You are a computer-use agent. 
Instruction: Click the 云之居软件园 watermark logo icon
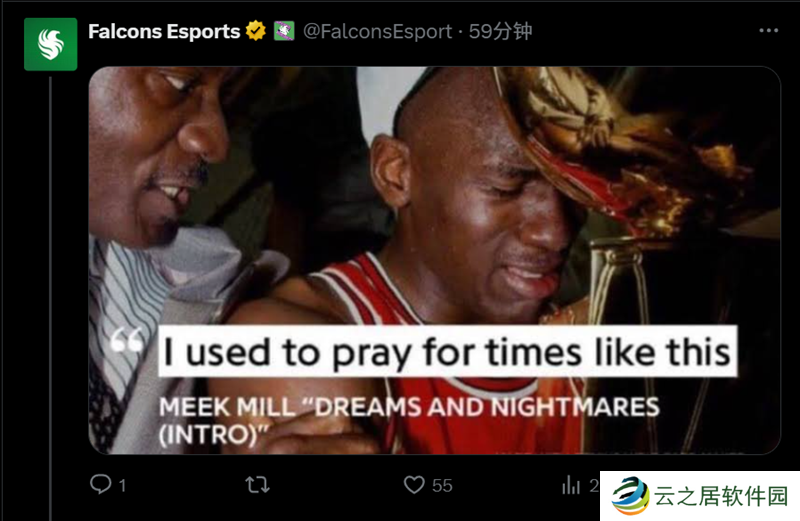click(631, 496)
